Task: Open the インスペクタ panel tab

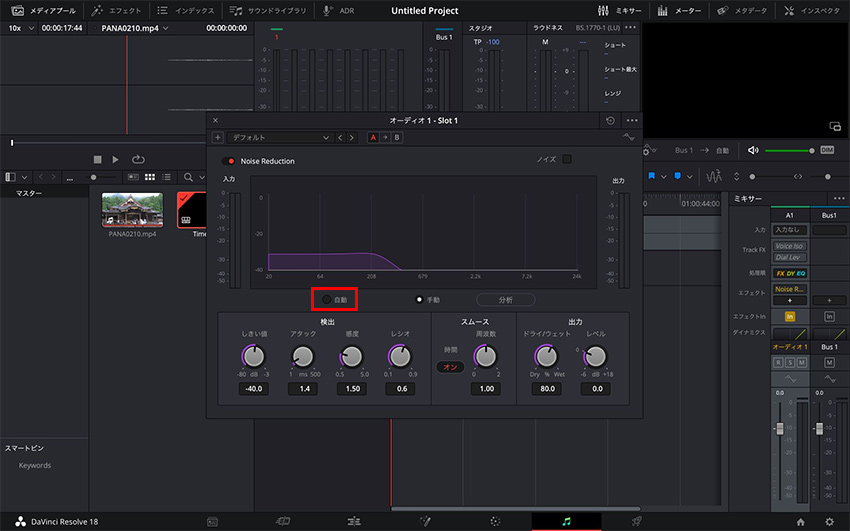Action: pyautogui.click(x=810, y=10)
